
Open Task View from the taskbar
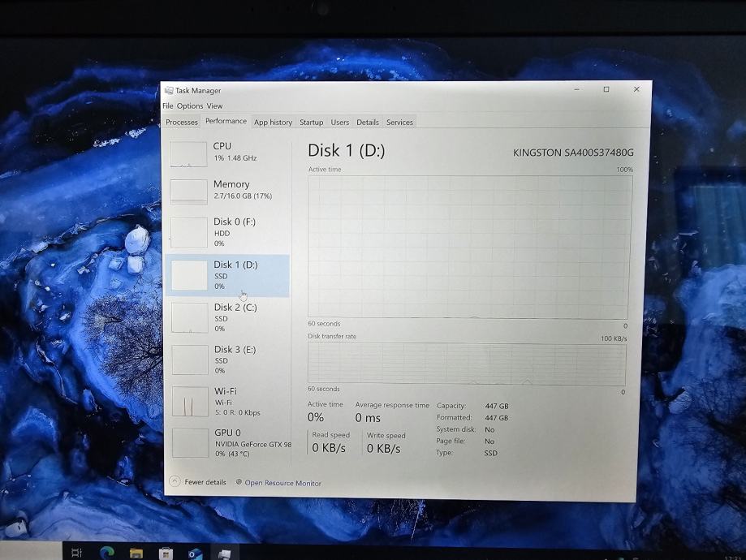tap(76, 553)
